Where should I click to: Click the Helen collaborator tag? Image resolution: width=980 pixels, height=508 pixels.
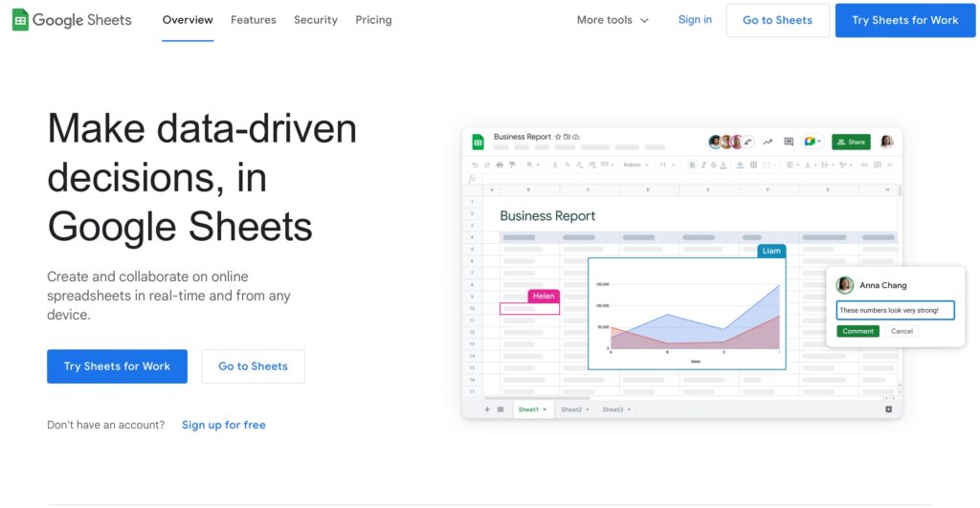[x=544, y=296]
